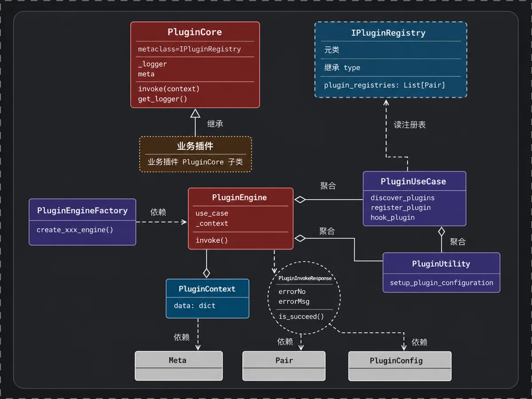532x399 pixels.
Task: Select the PluginConfig class box
Action: point(400,366)
